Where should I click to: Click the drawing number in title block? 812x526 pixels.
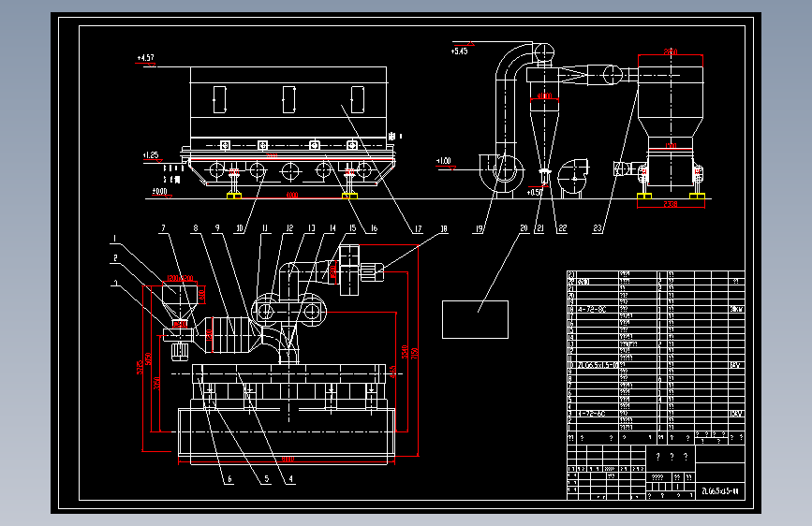pos(720,490)
